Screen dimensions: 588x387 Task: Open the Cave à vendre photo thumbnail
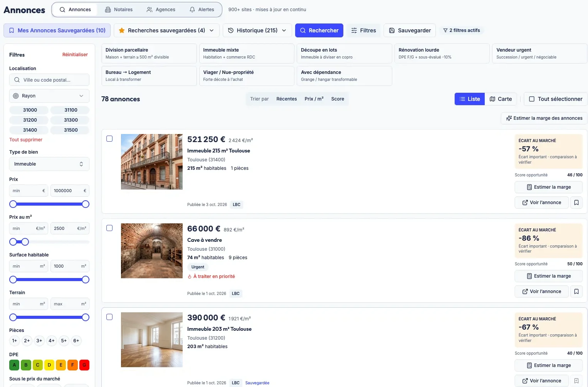[x=152, y=251]
